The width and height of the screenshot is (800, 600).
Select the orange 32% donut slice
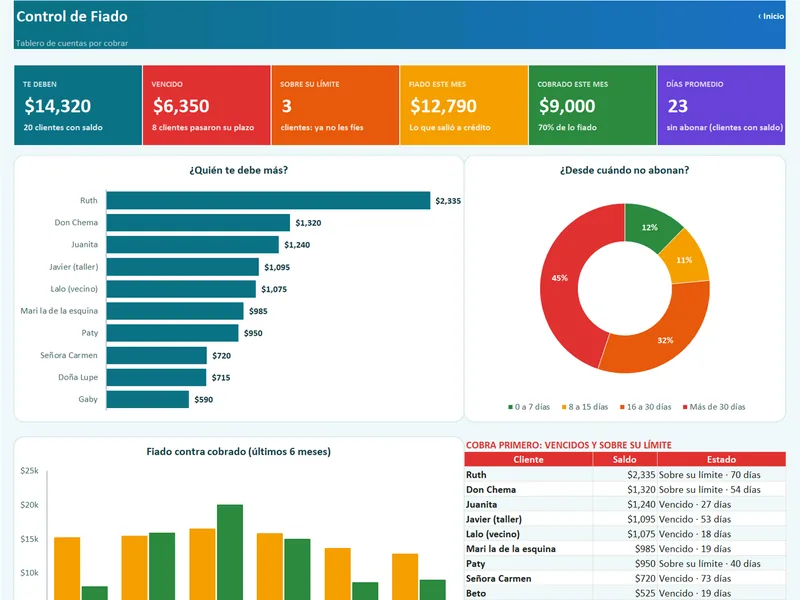(x=664, y=340)
